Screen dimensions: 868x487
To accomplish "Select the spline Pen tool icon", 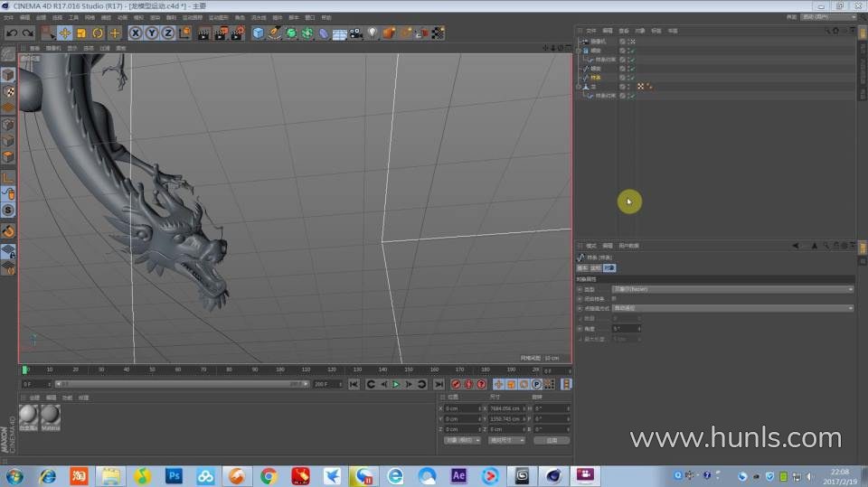I will [275, 33].
